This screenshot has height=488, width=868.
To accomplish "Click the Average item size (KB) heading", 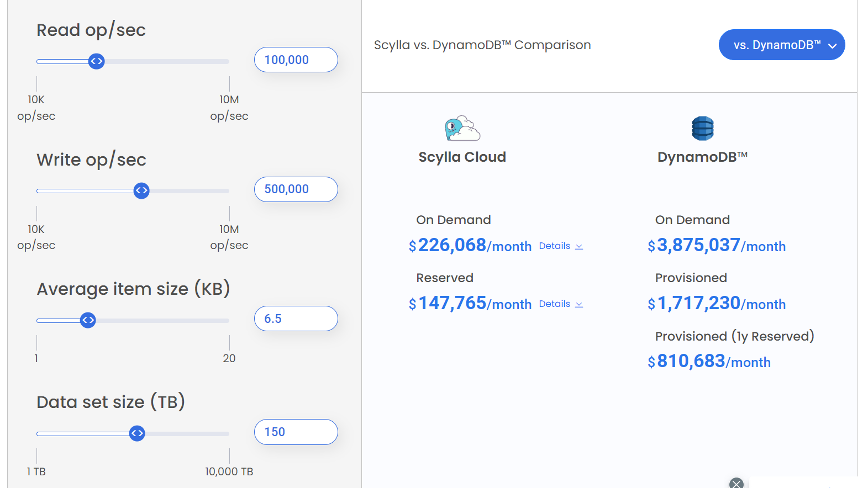I will coord(134,289).
